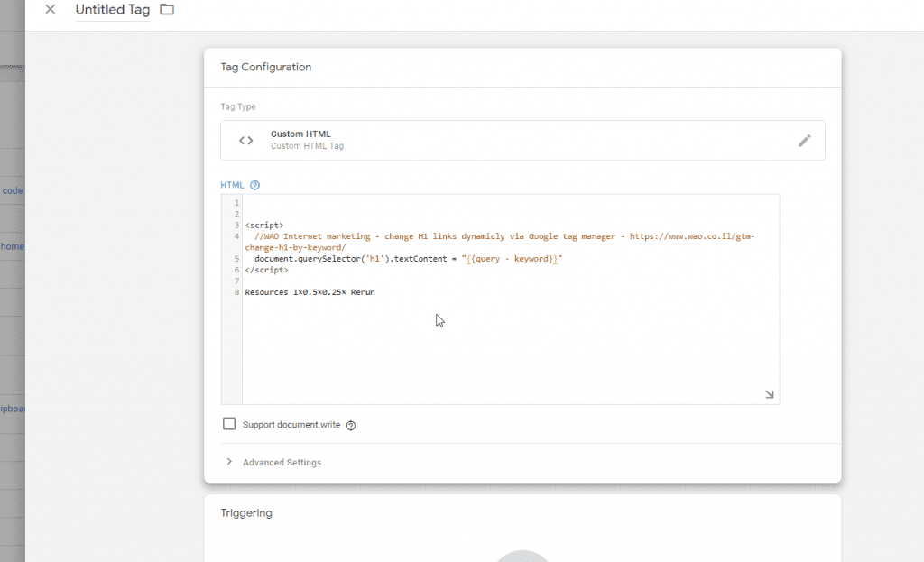924x562 pixels.
Task: Click the document.querySelector code line
Action: [x=409, y=259]
